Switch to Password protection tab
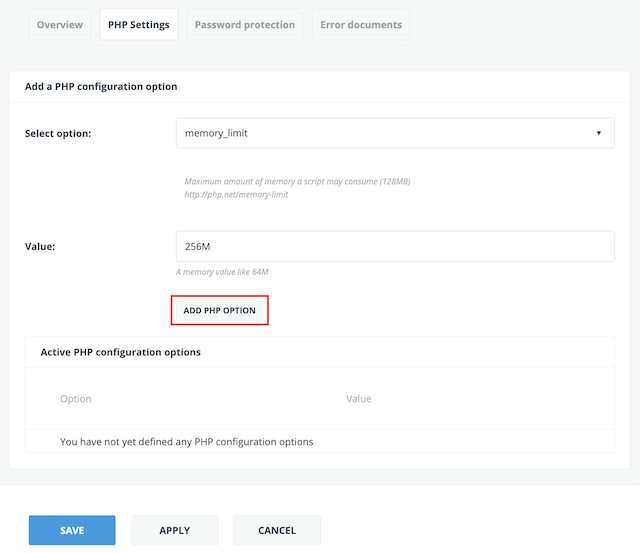 coord(244,24)
